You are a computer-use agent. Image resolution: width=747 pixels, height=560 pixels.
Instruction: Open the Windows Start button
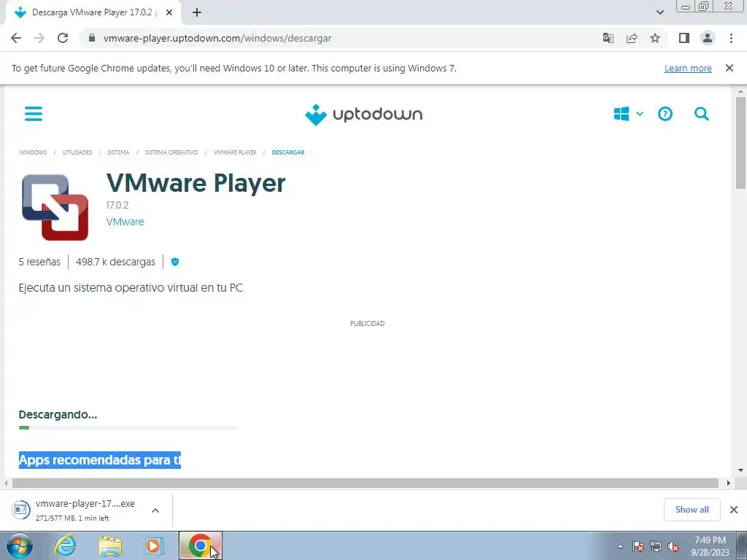pos(20,545)
